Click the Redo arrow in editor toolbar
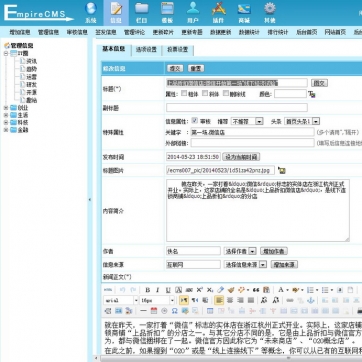Screen dimensions: 362x362 click(133, 290)
